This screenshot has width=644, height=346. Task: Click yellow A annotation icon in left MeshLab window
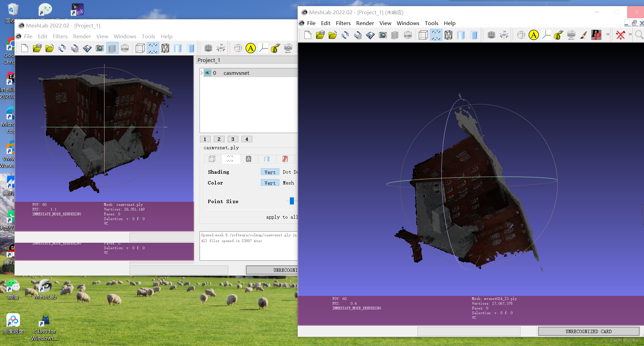pos(251,48)
